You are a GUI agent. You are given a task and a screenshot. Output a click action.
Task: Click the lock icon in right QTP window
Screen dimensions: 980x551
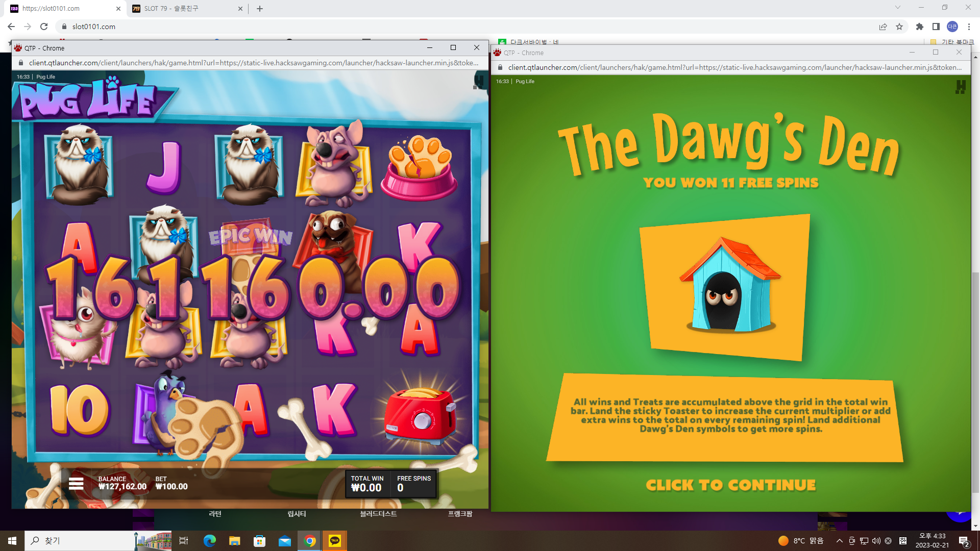tap(500, 67)
